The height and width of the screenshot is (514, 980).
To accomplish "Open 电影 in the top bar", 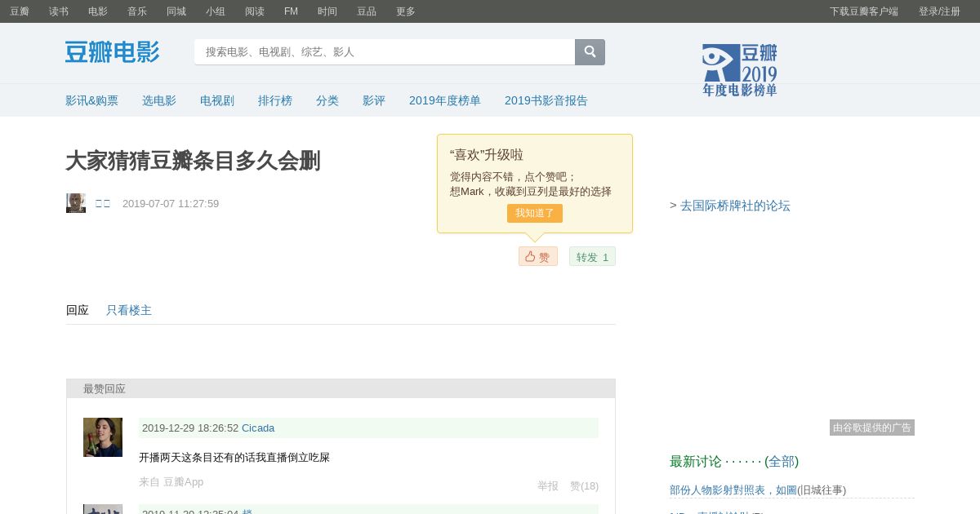I will pyautogui.click(x=98, y=11).
